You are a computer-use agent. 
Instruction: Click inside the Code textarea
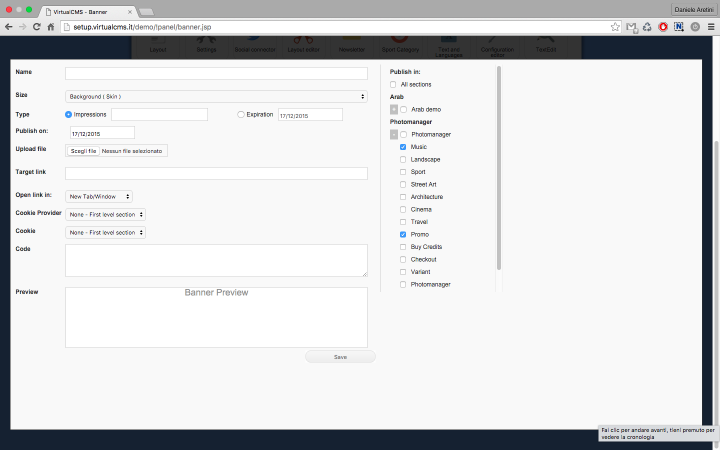click(216, 260)
